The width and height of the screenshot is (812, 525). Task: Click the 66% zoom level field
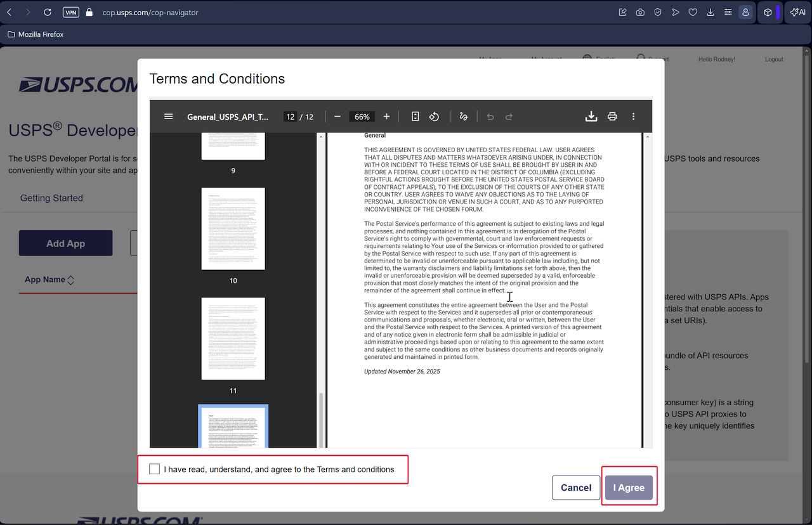(x=362, y=117)
